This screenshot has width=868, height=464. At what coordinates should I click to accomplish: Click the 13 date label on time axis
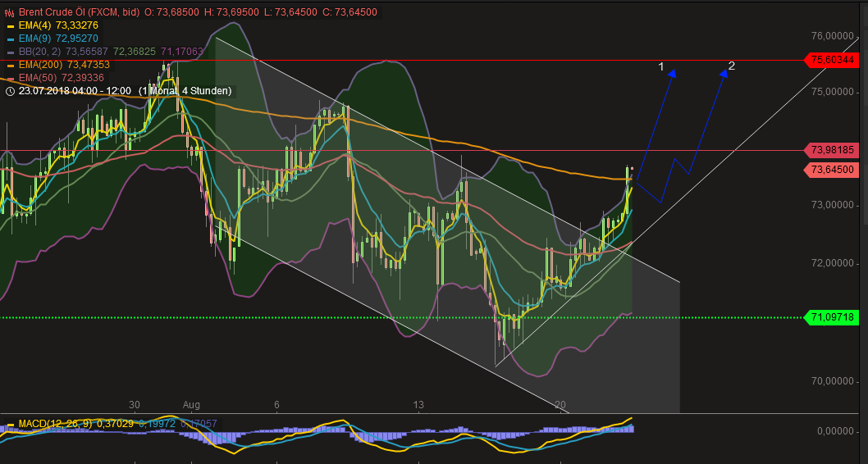click(x=418, y=405)
